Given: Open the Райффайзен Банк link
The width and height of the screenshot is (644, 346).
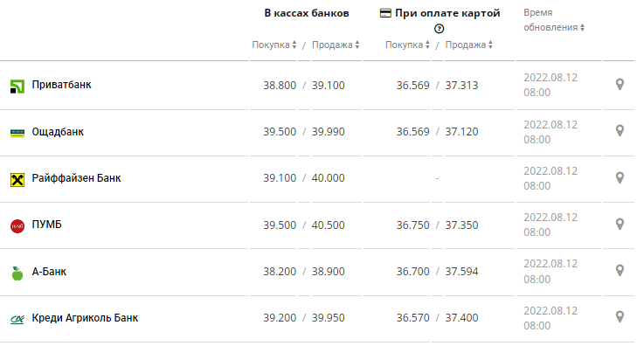Looking at the screenshot, I should tap(76, 178).
